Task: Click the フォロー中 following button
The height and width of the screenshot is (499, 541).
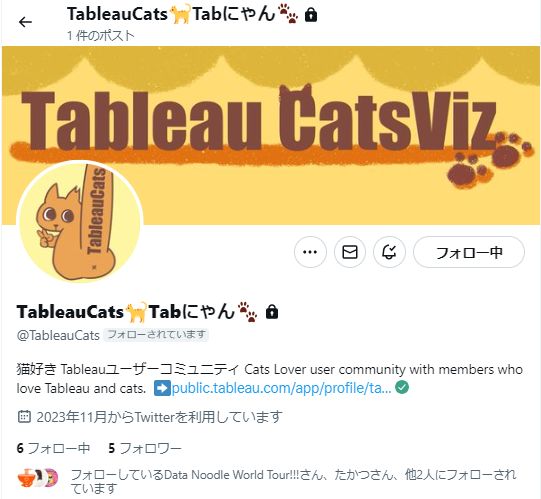Action: pyautogui.click(x=469, y=252)
